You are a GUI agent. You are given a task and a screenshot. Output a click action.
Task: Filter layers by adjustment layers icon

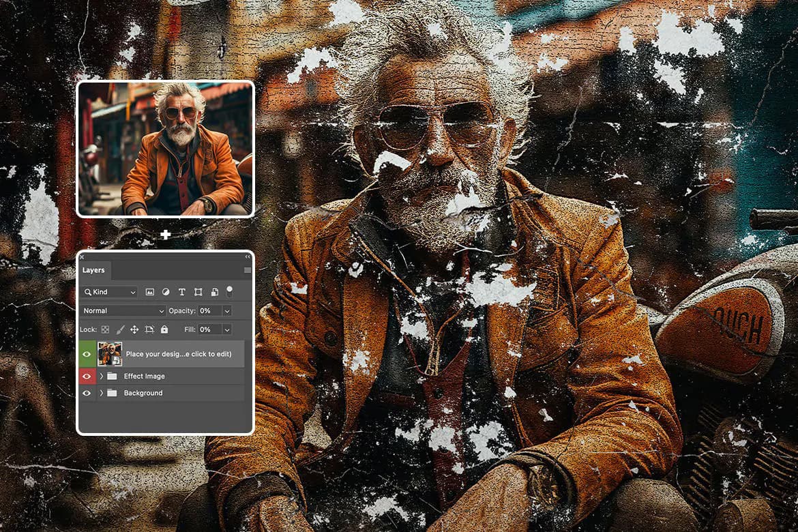point(166,292)
